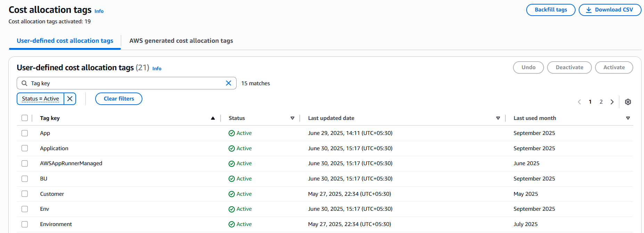Select the App tag checkbox

point(25,133)
